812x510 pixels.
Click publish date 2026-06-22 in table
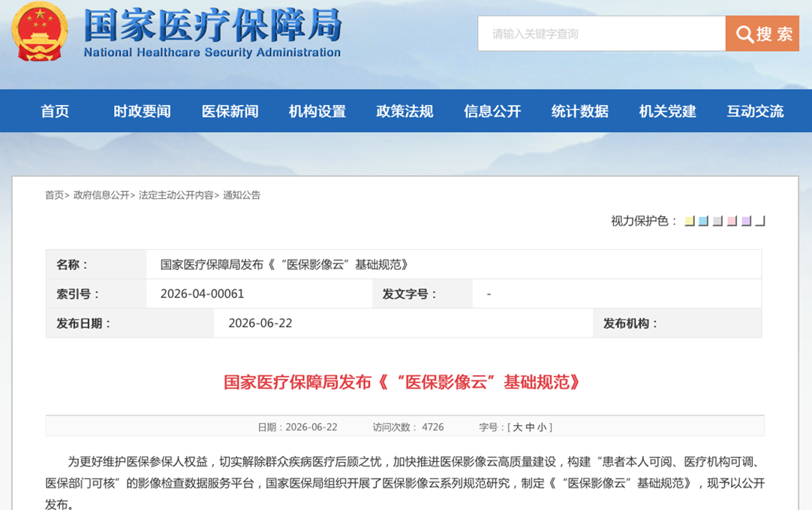tap(260, 323)
